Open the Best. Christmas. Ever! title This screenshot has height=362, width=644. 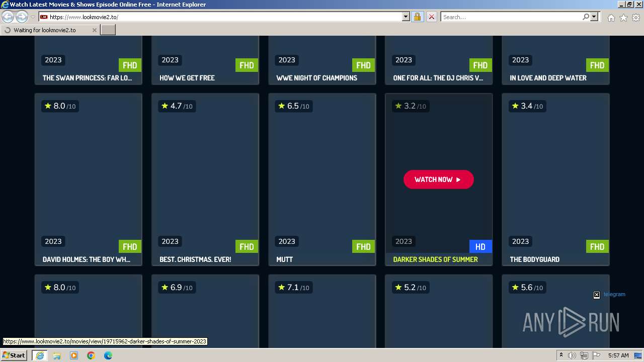(x=195, y=259)
